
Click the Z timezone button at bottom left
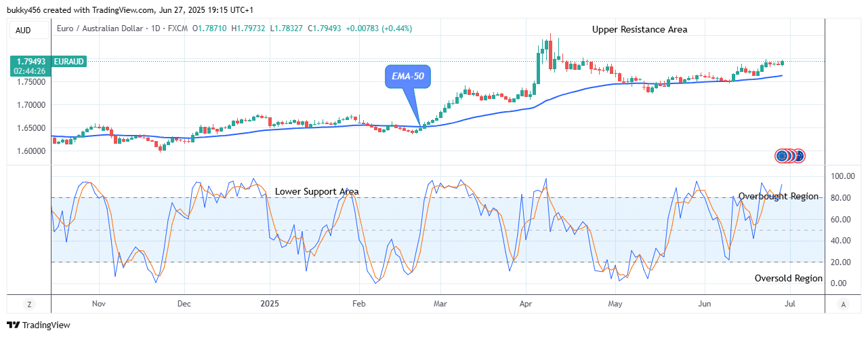coord(29,304)
